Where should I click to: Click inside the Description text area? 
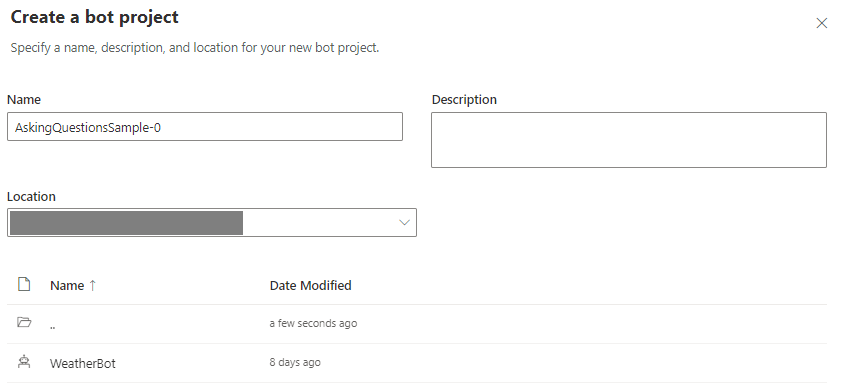pos(629,140)
